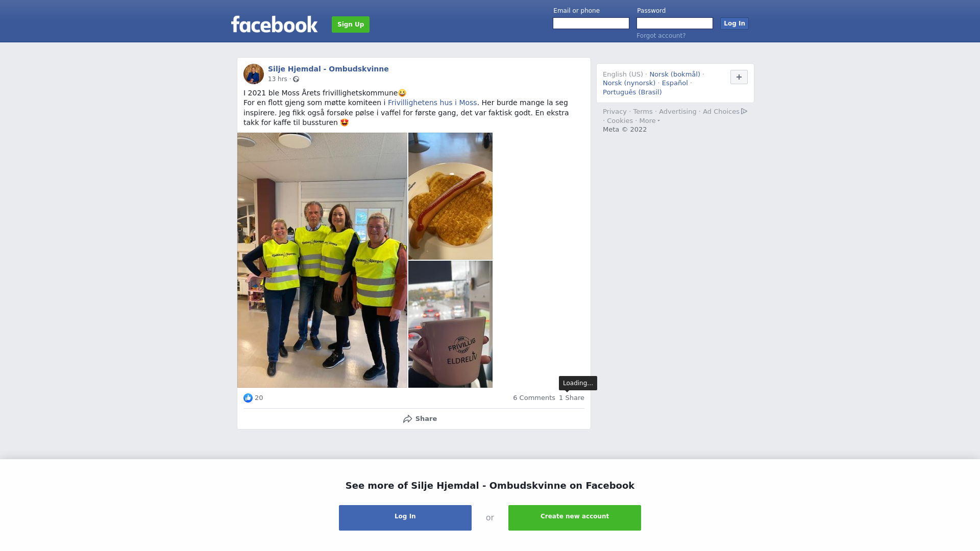This screenshot has height=551, width=980.
Task: Click the share arrow icon
Action: [407, 419]
